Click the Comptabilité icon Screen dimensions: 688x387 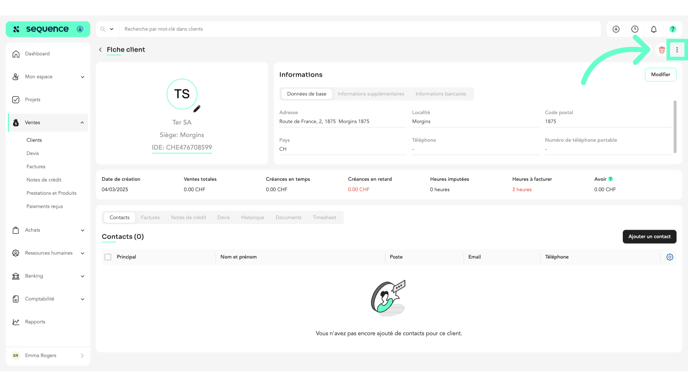tap(16, 299)
